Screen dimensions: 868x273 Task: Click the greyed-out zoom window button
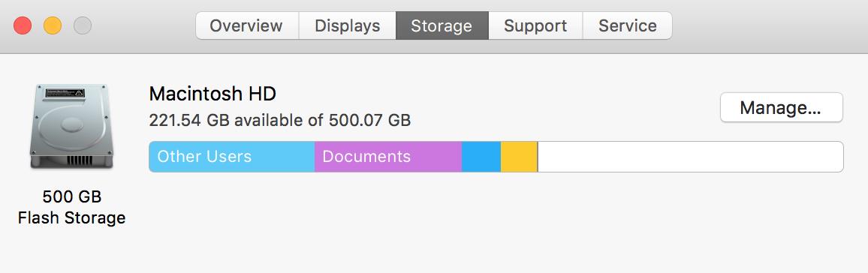click(83, 25)
